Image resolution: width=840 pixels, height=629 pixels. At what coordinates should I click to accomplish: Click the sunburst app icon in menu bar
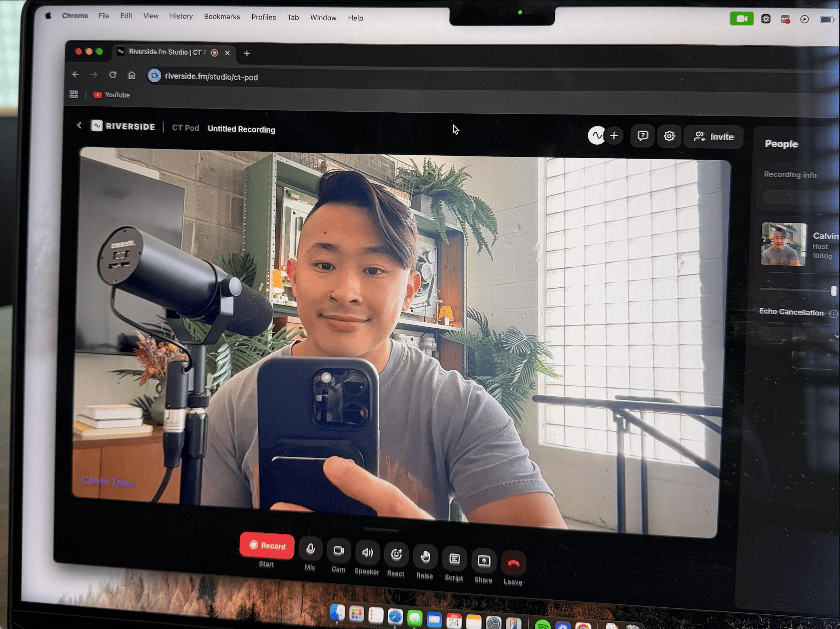(765, 19)
